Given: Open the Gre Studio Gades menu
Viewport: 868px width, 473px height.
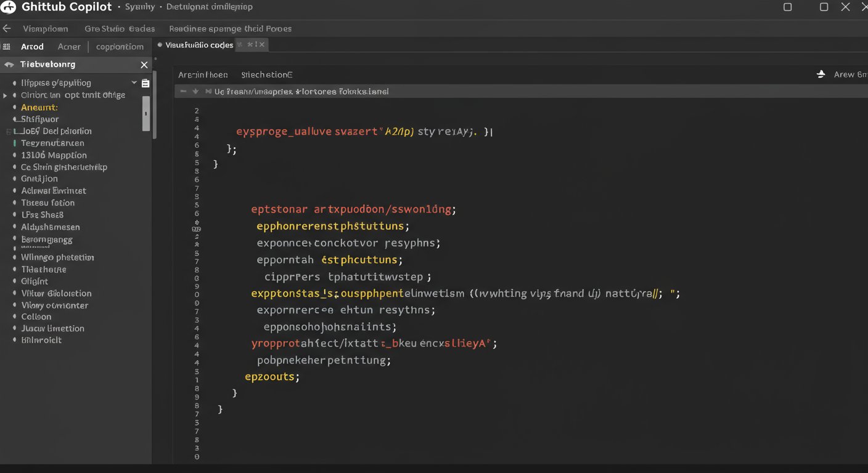Looking at the screenshot, I should [x=119, y=28].
